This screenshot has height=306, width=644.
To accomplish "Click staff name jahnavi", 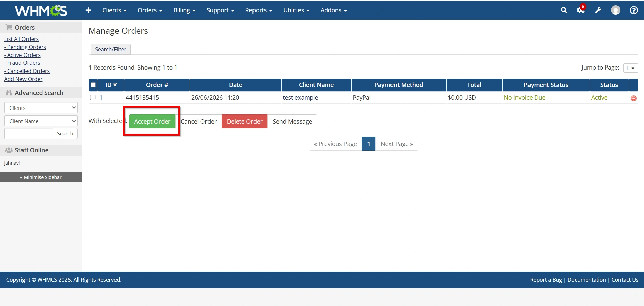I will pos(12,163).
